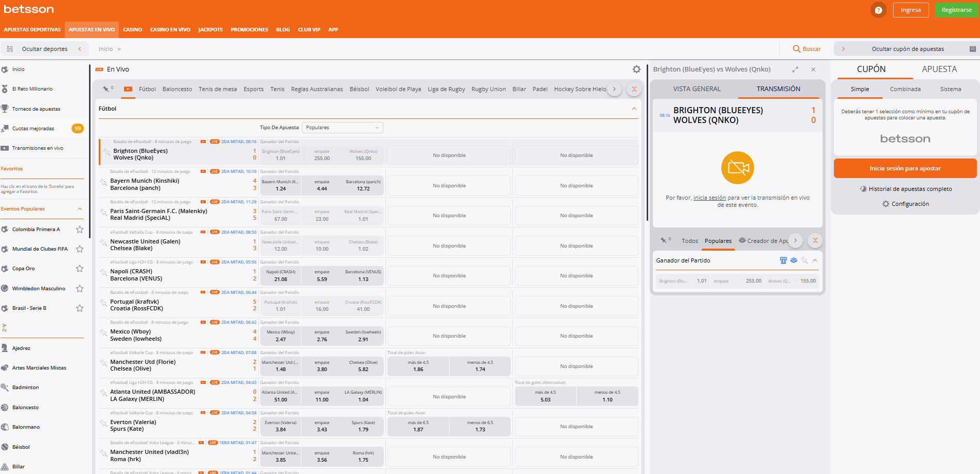Click the pin icon in sports filter bar
Viewport: 980px width, 474px height.
[106, 89]
